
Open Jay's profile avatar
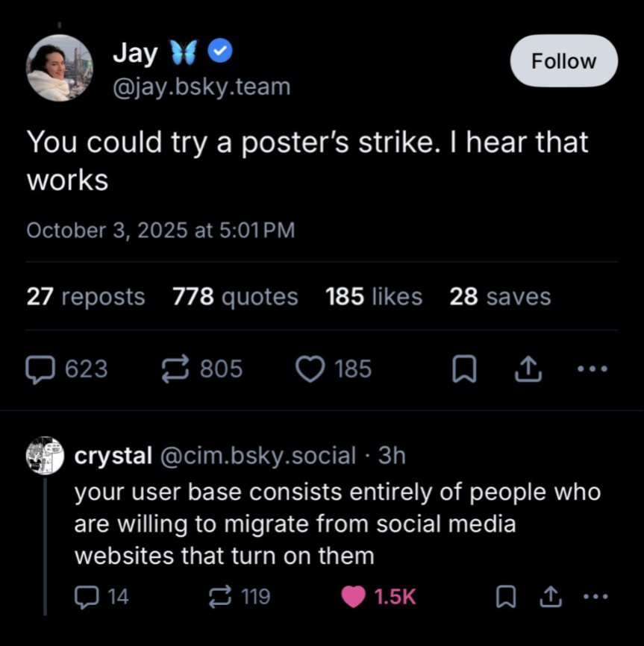pos(59,68)
